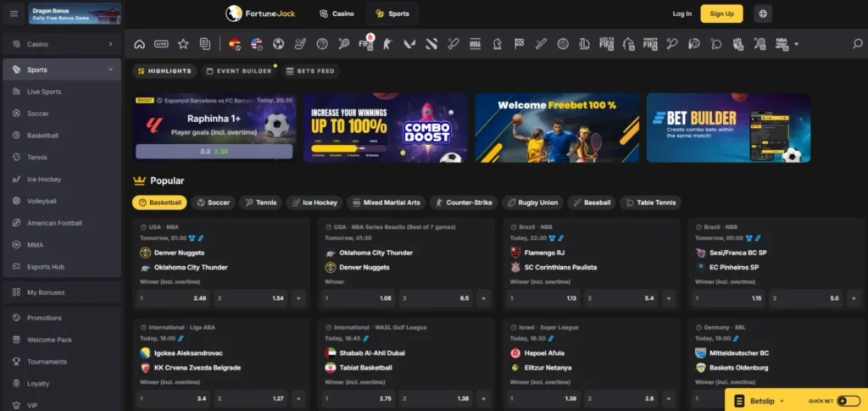
Task: Click the Sign Up button
Action: tap(721, 14)
